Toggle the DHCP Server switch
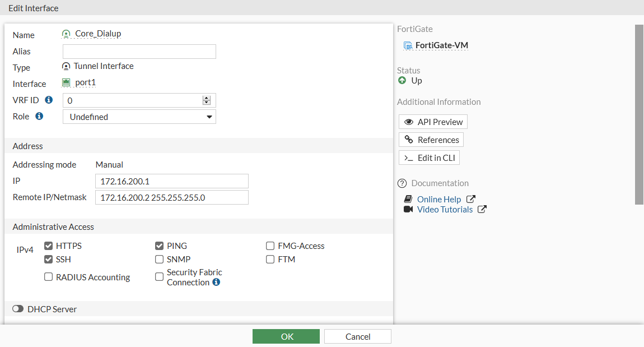Image resolution: width=644 pixels, height=347 pixels. click(18, 309)
